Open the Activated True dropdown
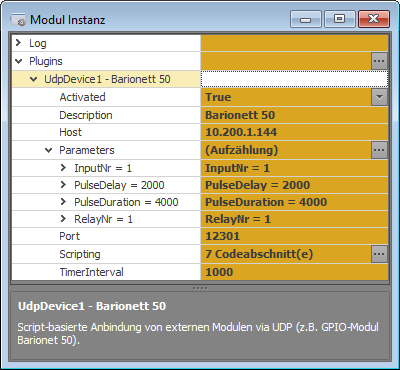This screenshot has height=370, width=400. coord(379,97)
